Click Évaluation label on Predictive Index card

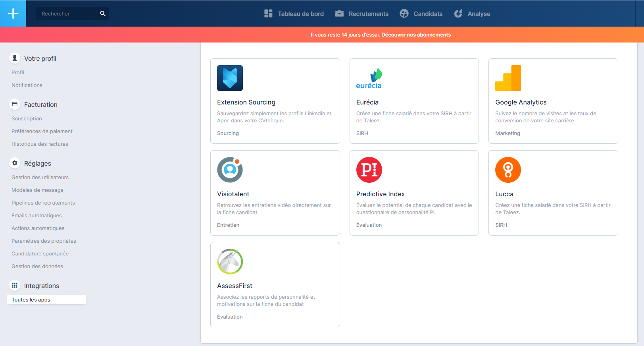(369, 225)
